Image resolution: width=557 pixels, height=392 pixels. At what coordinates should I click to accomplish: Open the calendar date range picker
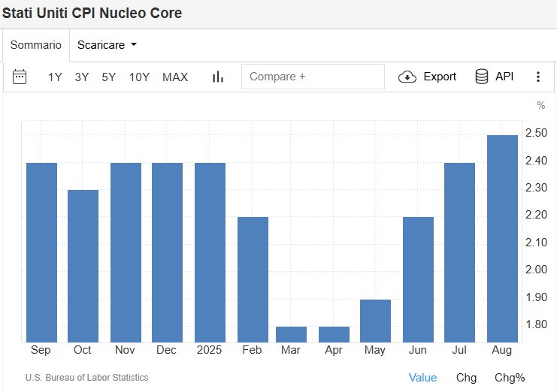pyautogui.click(x=20, y=77)
